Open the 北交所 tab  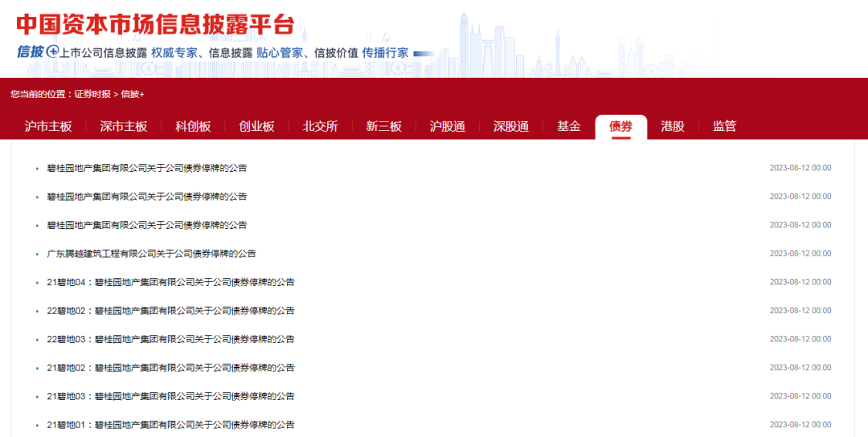point(320,126)
